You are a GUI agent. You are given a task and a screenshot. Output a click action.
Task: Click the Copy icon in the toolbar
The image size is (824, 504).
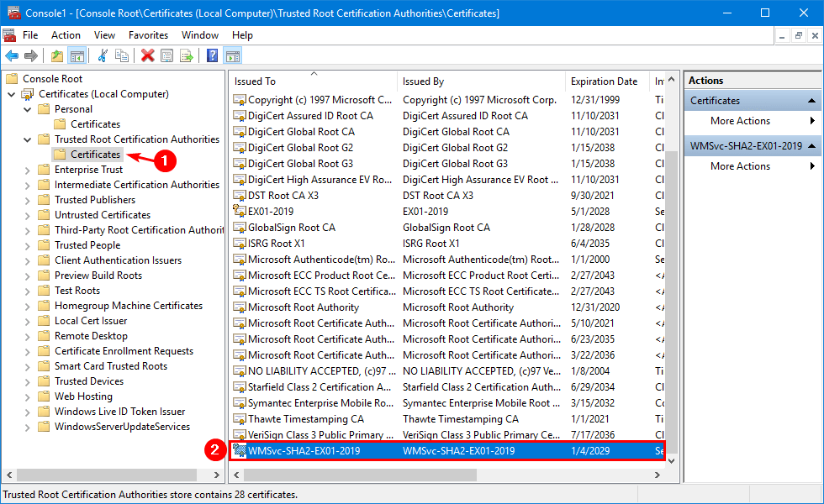tap(122, 55)
